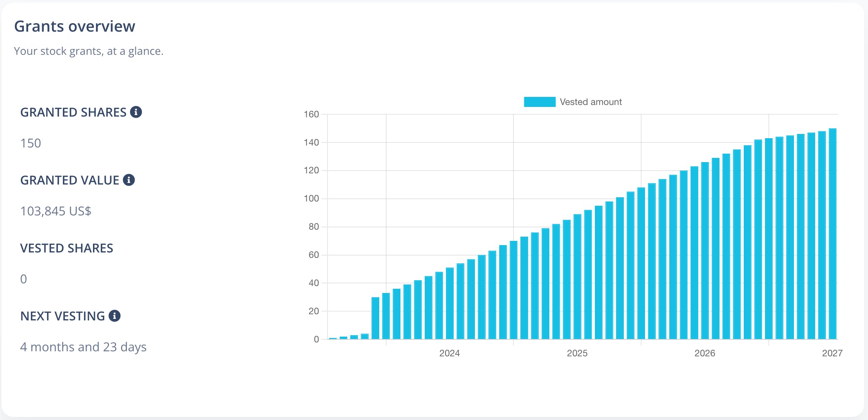Image resolution: width=868 pixels, height=420 pixels.
Task: Click the 4 months and 23 days text
Action: (83, 347)
